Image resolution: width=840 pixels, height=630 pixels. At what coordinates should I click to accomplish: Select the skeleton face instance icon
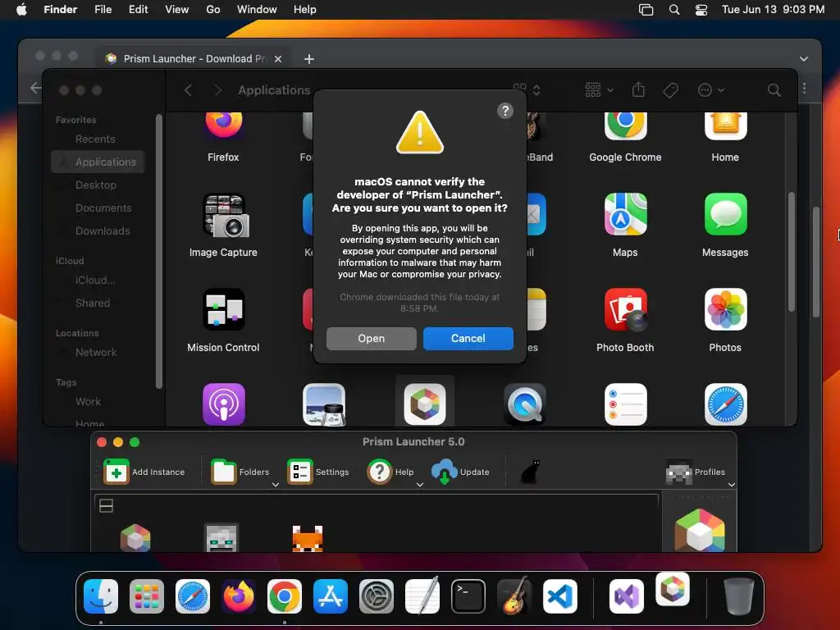(x=221, y=538)
